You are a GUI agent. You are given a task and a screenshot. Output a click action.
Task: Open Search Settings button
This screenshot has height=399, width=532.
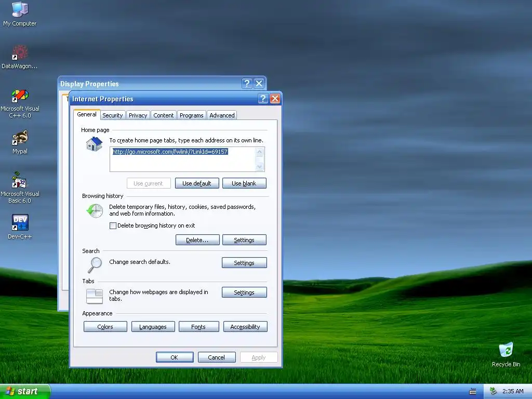[244, 262]
